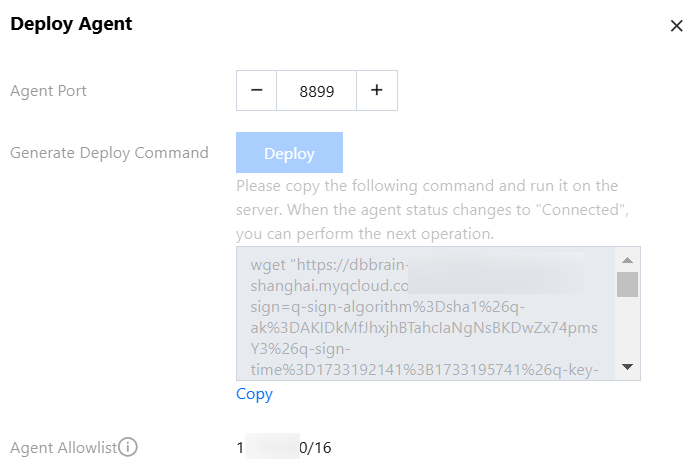Decrease Agent Port with minus button
This screenshot has height=473, width=697.
pos(257,90)
